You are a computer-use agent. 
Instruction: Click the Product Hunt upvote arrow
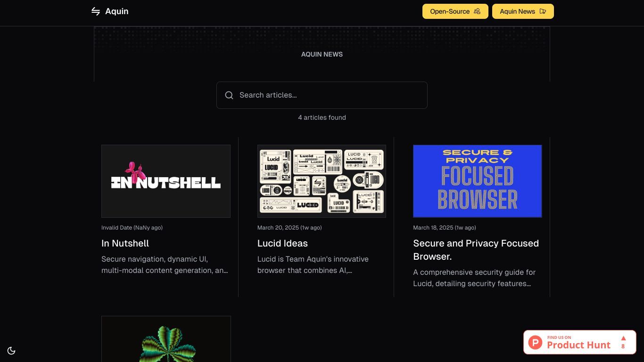click(623, 338)
